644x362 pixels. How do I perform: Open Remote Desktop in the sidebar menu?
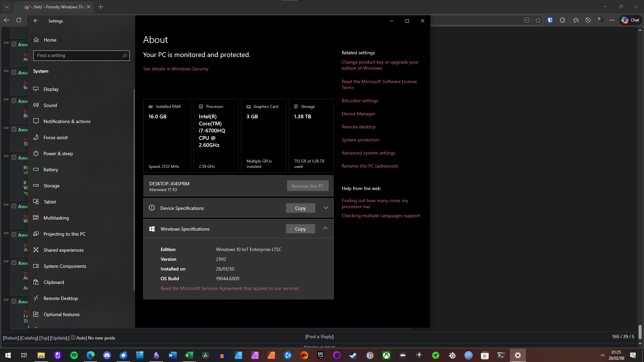[60, 298]
